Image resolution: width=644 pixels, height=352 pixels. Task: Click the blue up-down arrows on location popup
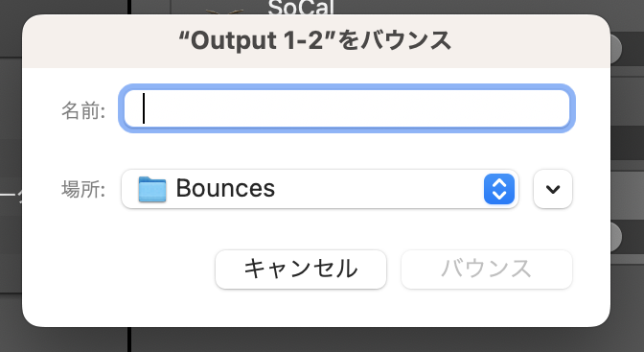coord(499,189)
